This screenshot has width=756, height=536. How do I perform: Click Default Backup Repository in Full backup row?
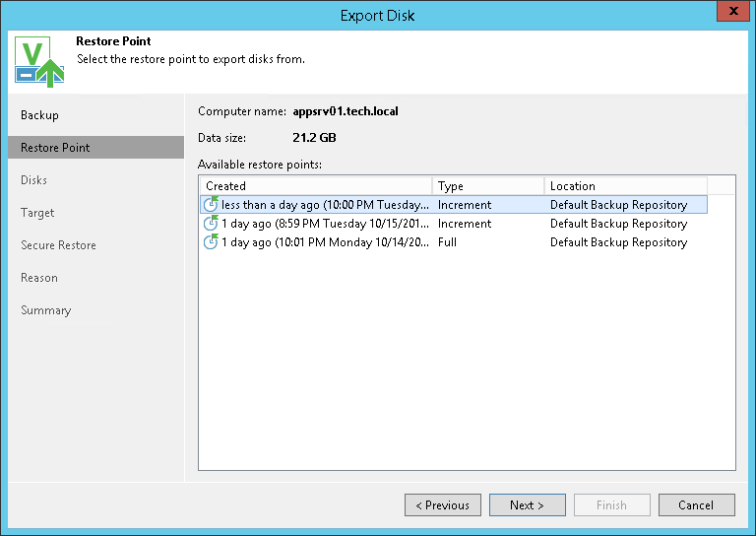point(618,242)
